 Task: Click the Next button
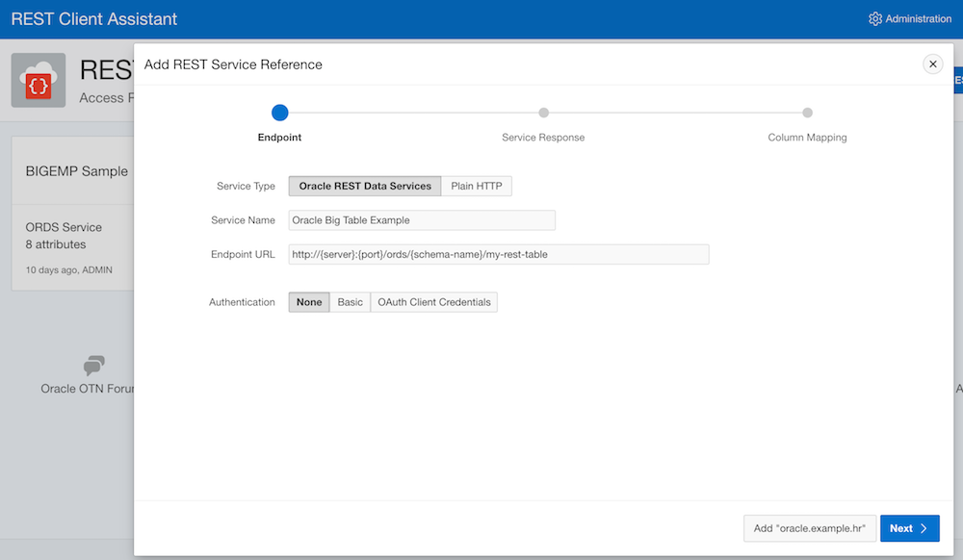click(x=909, y=528)
